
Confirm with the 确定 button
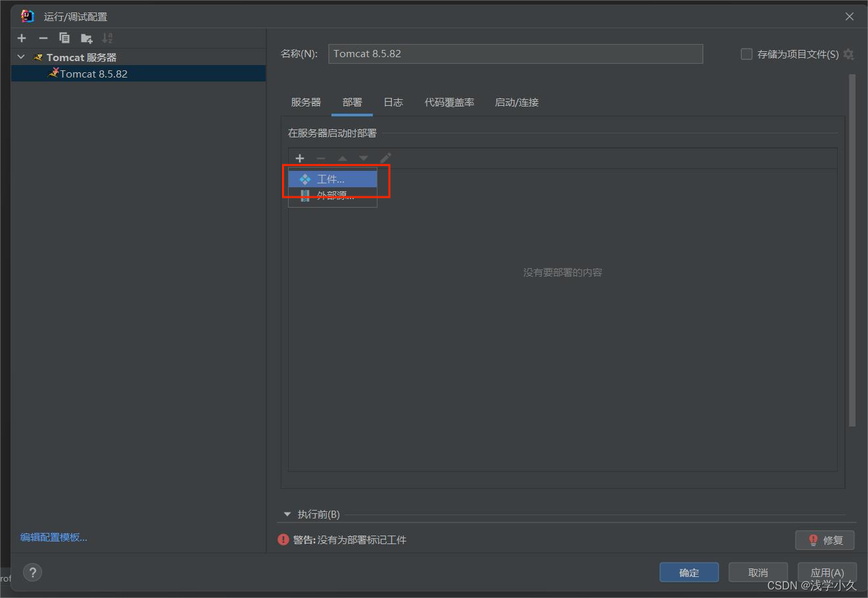click(x=689, y=572)
